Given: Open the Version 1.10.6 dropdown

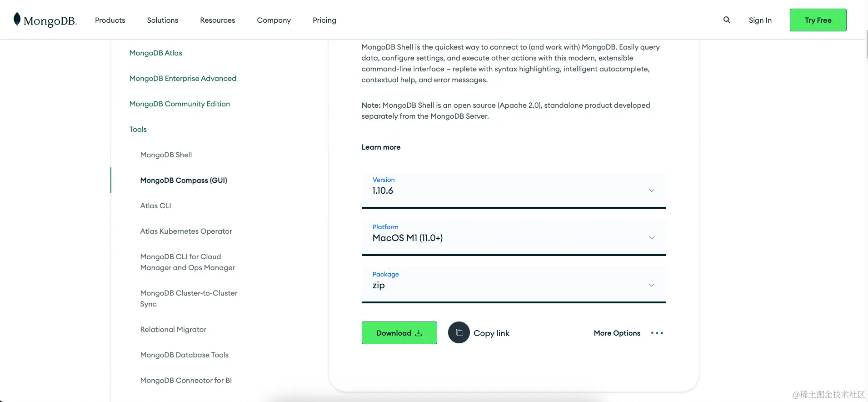Looking at the screenshot, I should pyautogui.click(x=514, y=190).
